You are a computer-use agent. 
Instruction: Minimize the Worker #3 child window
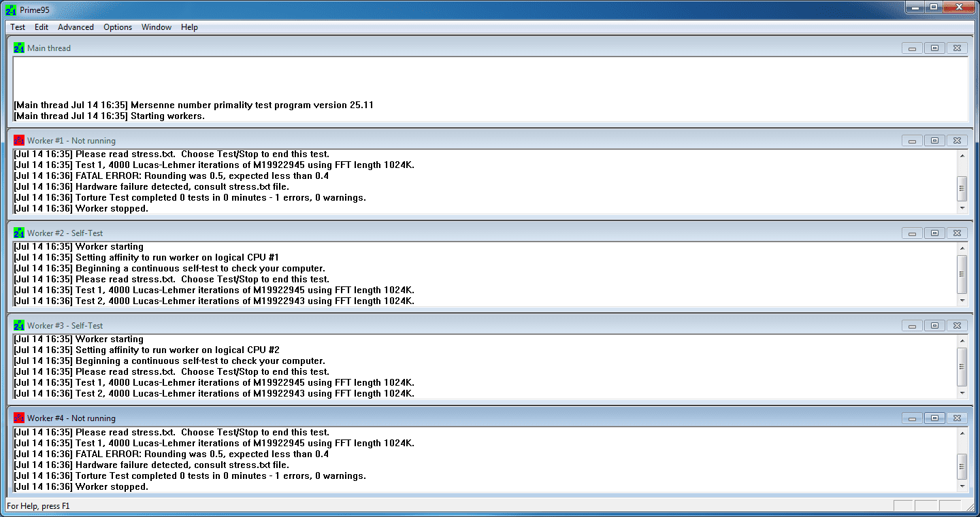[912, 326]
